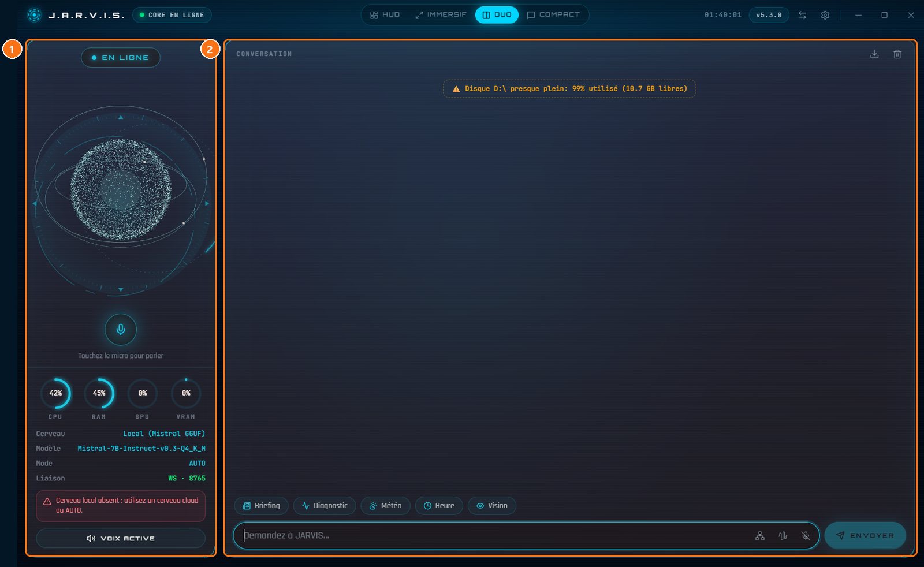Click the VRAM 0% gauge
This screenshot has width=924, height=567.
186,393
